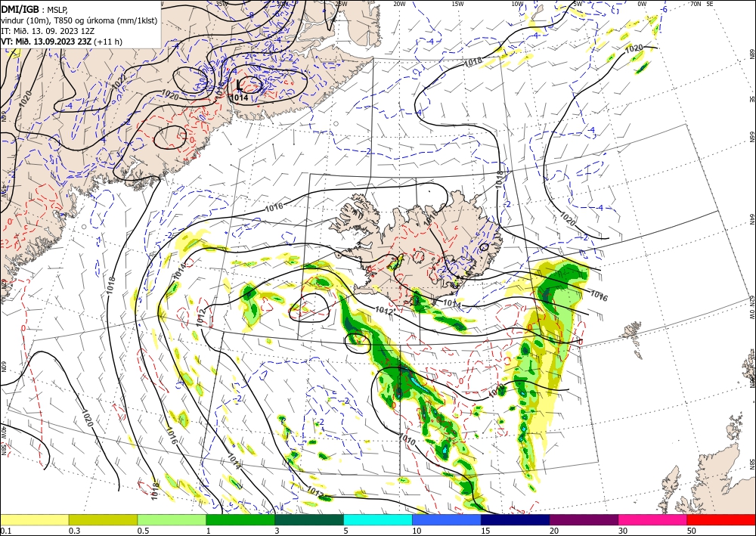Click the '15W' longitude label at the top

[x=458, y=4]
